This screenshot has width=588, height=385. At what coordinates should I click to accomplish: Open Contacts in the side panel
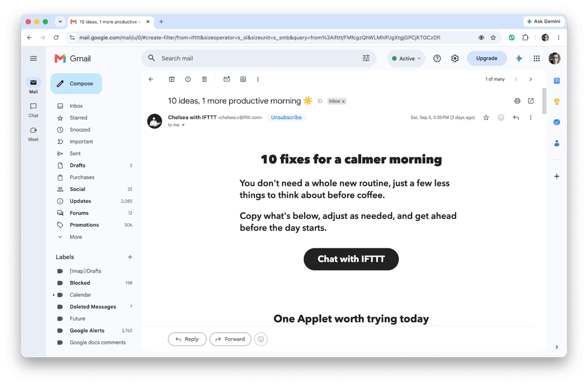click(557, 143)
